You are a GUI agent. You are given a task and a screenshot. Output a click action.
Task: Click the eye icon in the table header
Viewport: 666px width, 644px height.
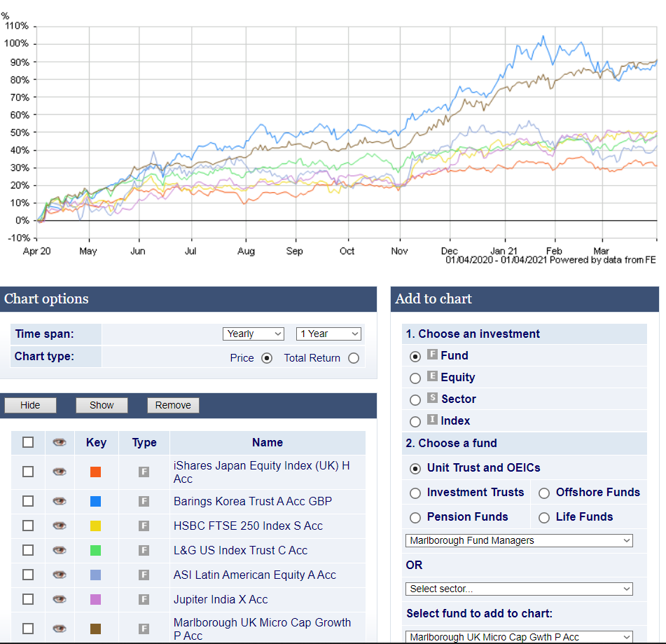pyautogui.click(x=60, y=442)
